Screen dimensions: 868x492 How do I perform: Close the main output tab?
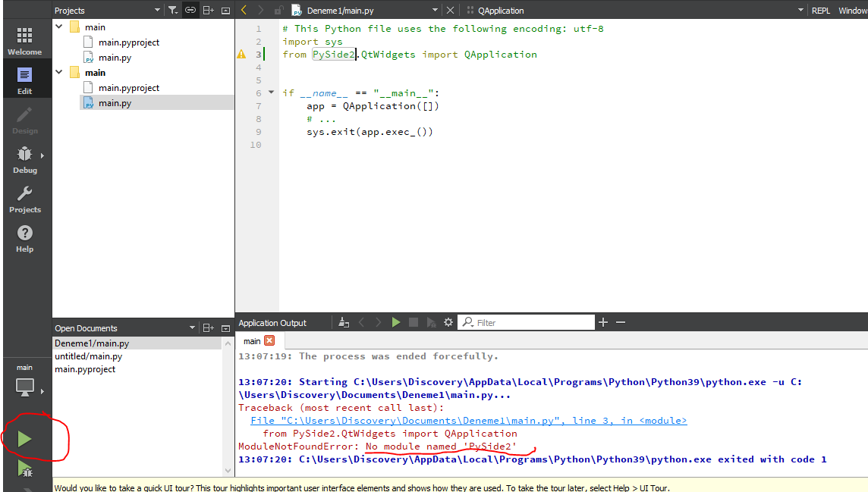[x=269, y=340]
